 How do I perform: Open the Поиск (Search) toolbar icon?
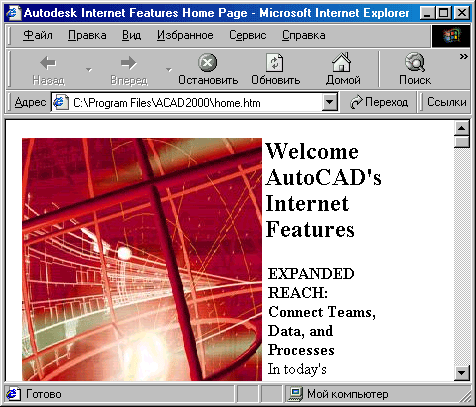pos(415,62)
